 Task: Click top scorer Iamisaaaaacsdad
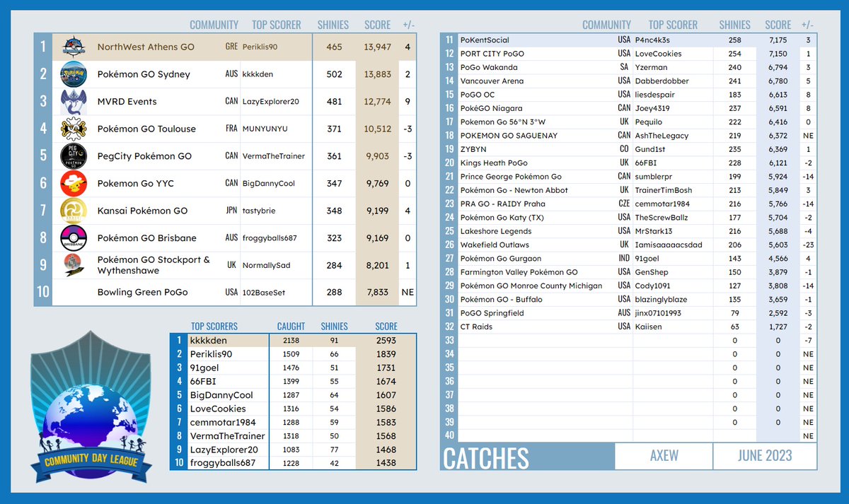coord(669,245)
